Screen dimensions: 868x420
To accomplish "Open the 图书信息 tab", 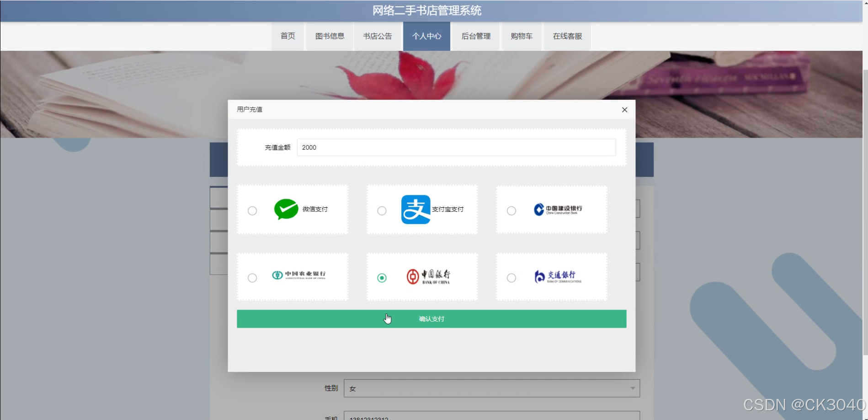I will (x=330, y=36).
